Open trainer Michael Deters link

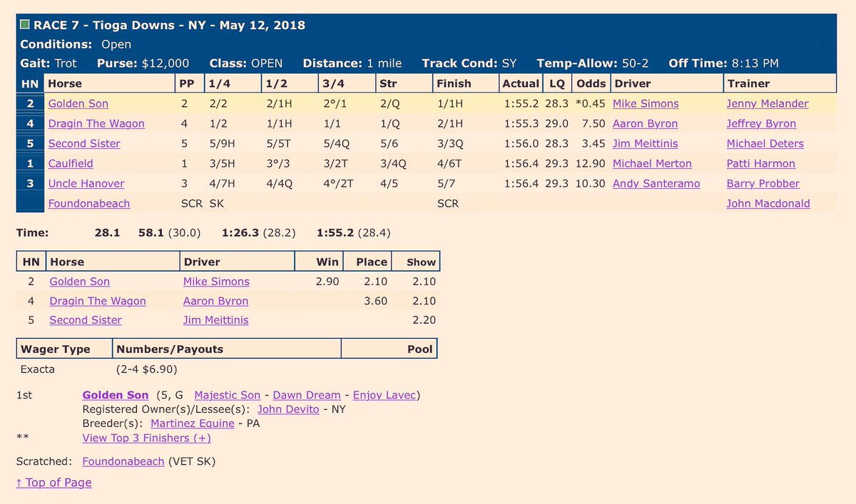(x=765, y=143)
